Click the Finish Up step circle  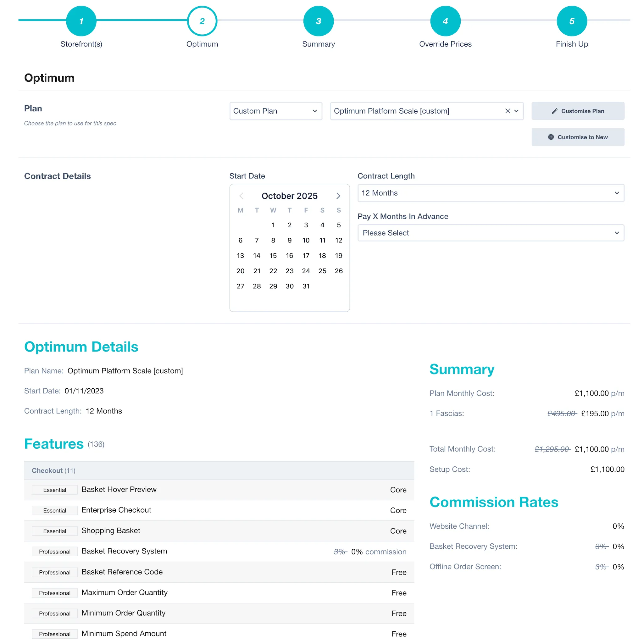571,21
